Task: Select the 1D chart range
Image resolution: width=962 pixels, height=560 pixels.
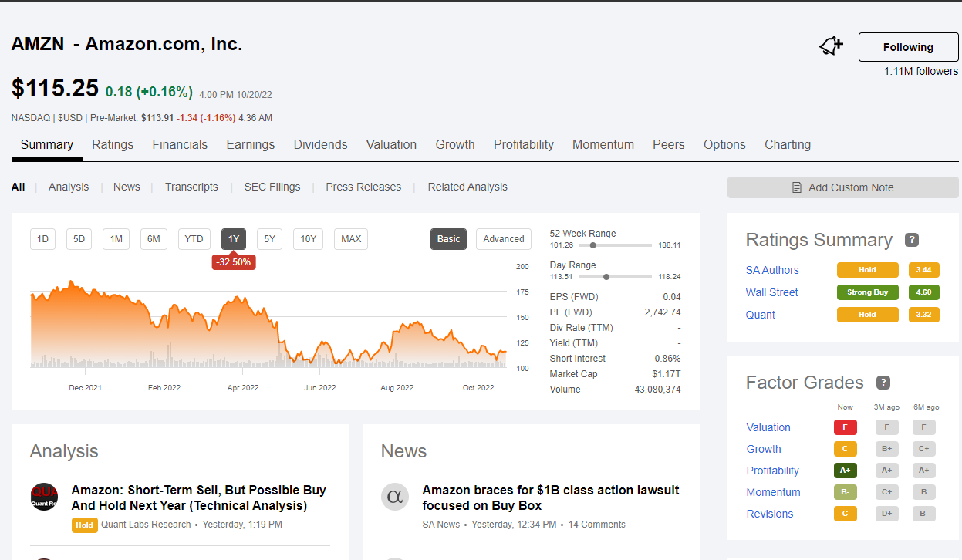Action: point(42,239)
